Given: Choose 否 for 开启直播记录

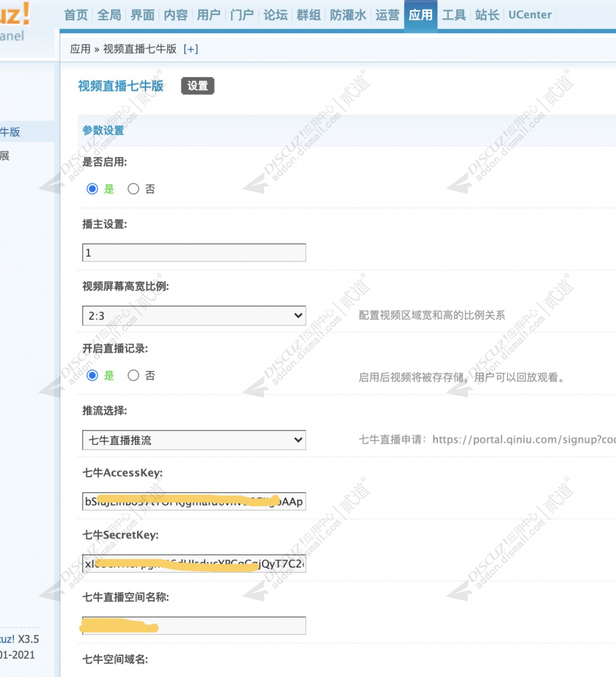Looking at the screenshot, I should coord(133,376).
